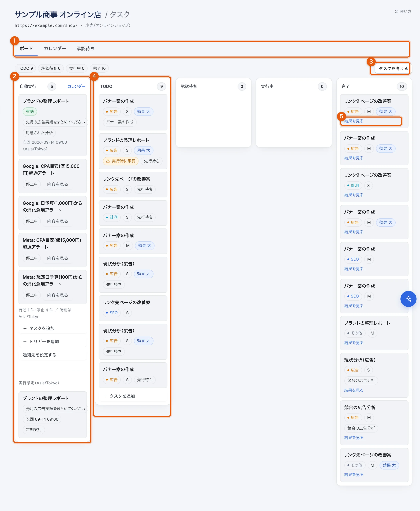Click the 定期実行 chip in 実行予定
420x511 pixels.
coord(34,430)
